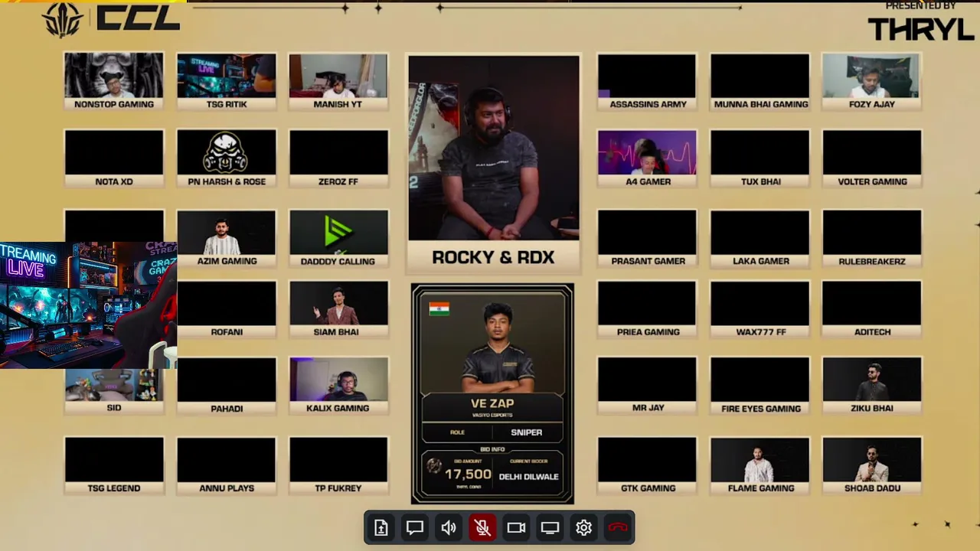The image size is (980, 551).
Task: Select the FOZY AJAY video tile
Action: pyautogui.click(x=872, y=81)
